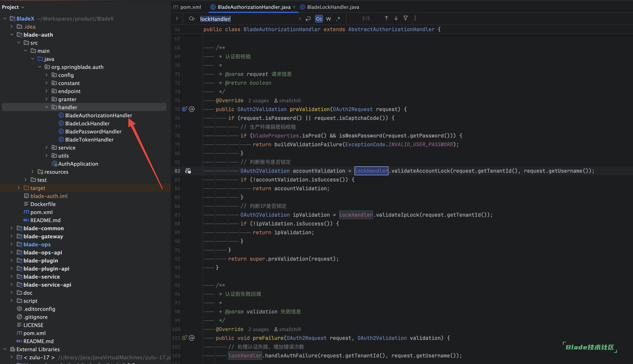Image resolution: width=633 pixels, height=364 pixels.
Task: Click the 2/5 search results counter
Action: tap(366, 18)
